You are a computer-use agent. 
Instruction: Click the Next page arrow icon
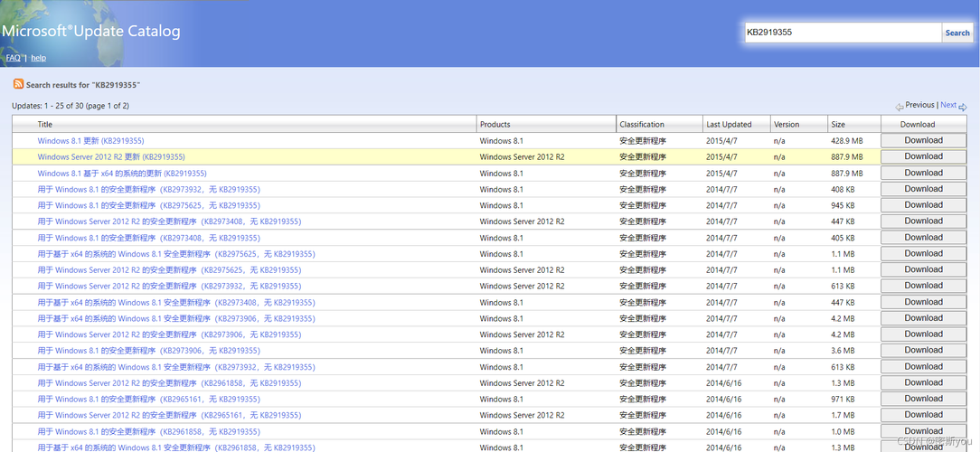click(963, 107)
